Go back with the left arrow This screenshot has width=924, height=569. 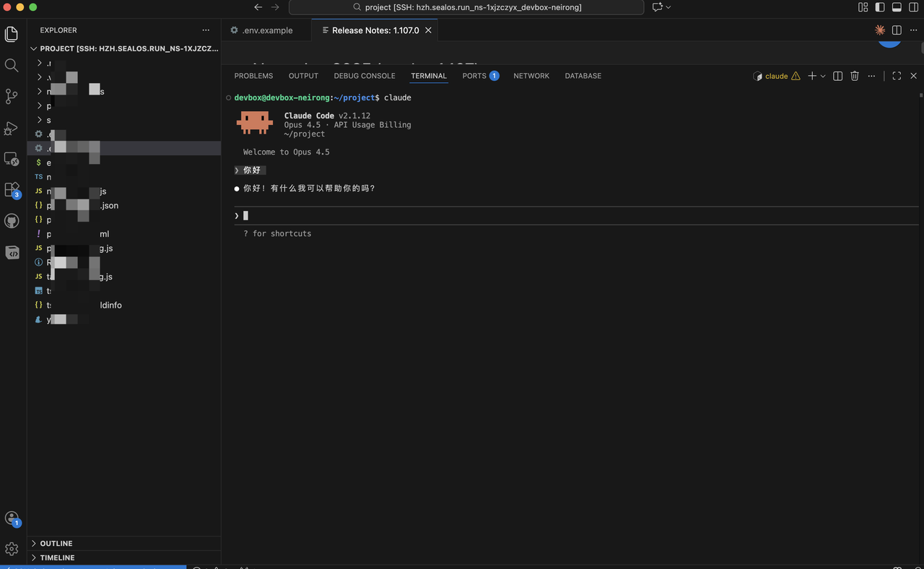tap(258, 7)
